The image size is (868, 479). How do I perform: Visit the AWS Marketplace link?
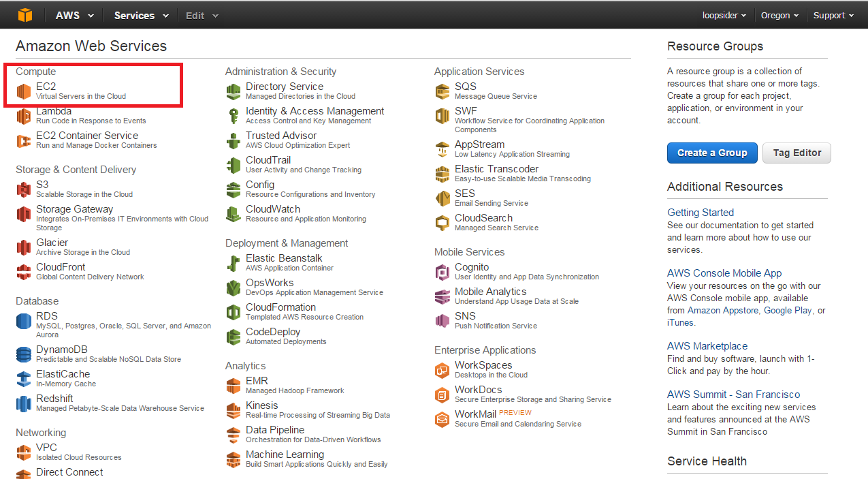[707, 346]
